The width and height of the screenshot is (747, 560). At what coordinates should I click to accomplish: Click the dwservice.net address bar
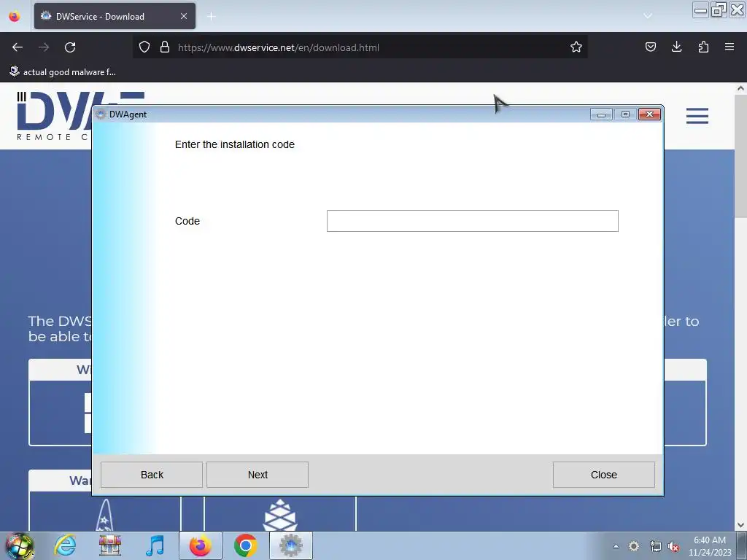pos(362,47)
